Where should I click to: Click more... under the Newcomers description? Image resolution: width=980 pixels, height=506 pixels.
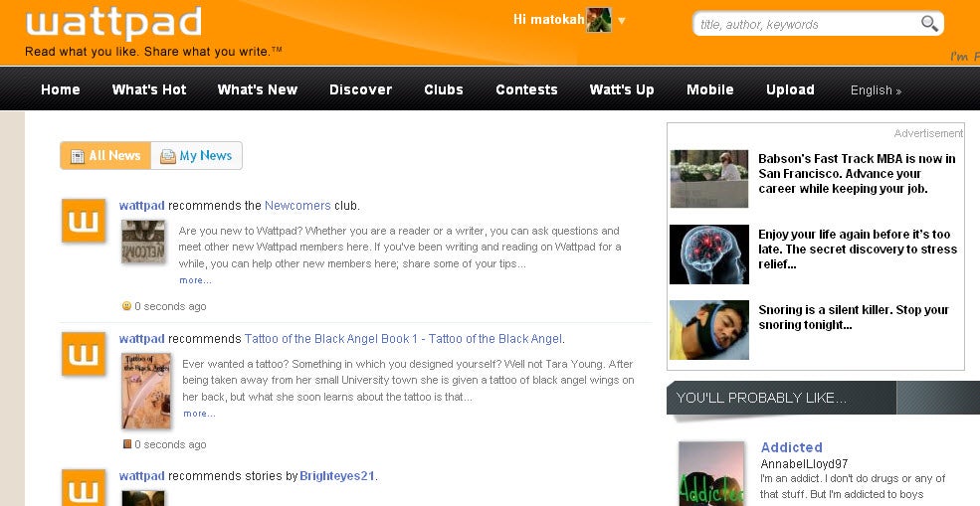click(195, 280)
